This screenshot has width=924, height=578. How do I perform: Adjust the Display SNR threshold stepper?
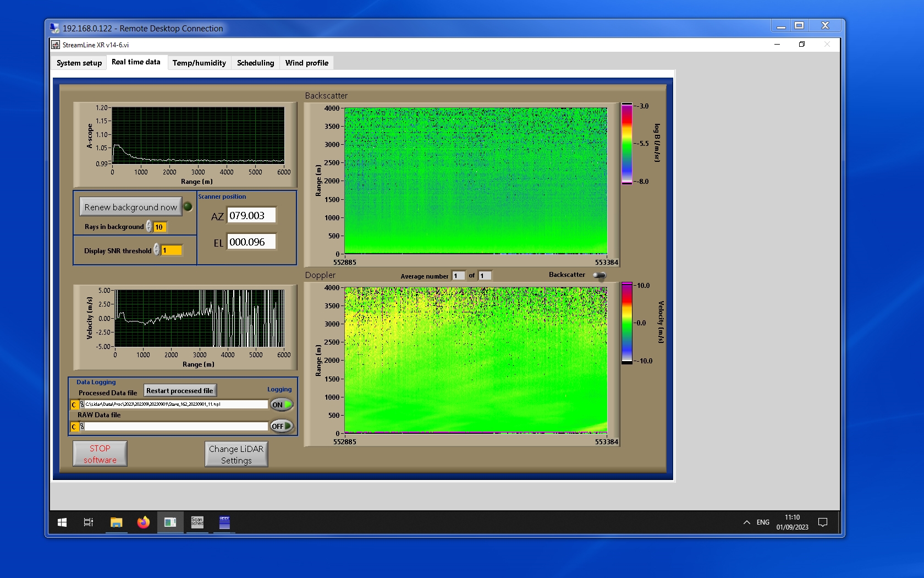157,250
